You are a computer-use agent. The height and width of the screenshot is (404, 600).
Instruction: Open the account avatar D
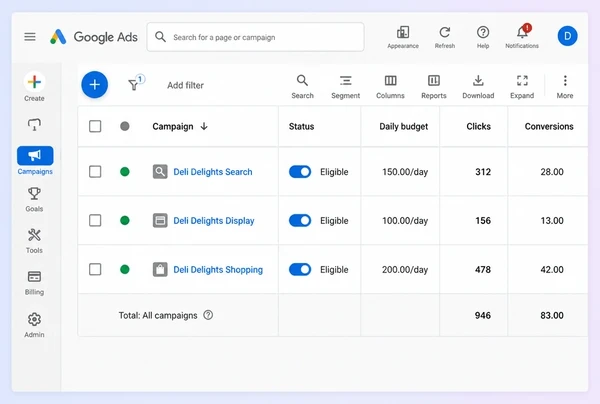click(x=567, y=36)
